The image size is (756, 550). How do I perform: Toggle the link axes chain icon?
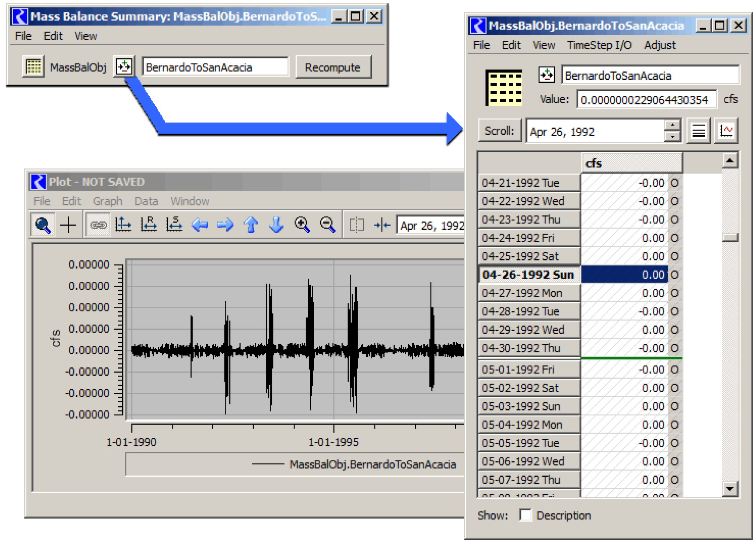(98, 225)
